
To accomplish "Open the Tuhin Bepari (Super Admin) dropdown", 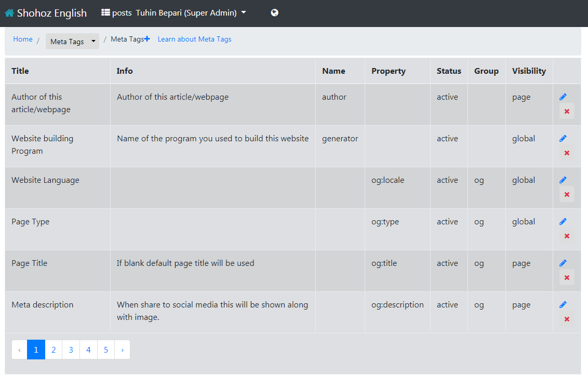I will click(191, 13).
